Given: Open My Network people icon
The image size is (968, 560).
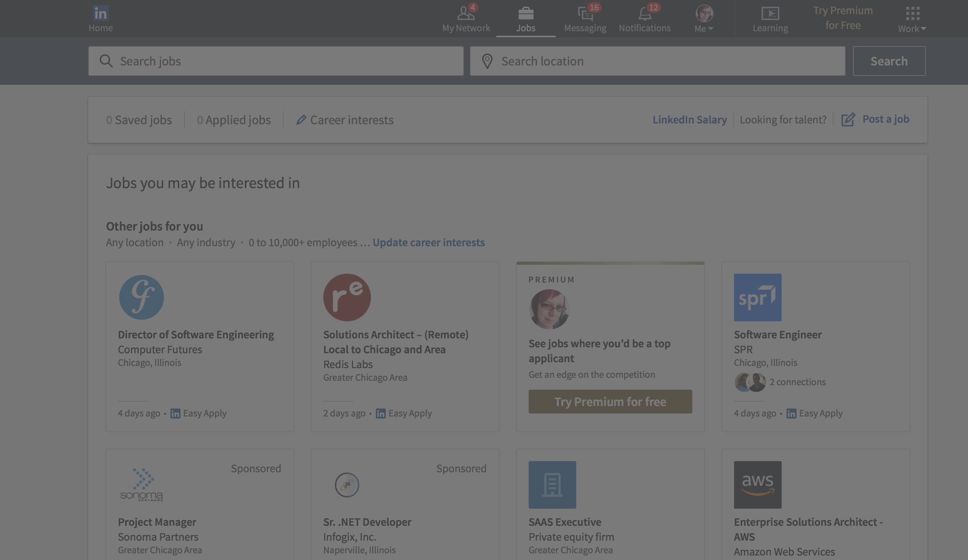Looking at the screenshot, I should point(465,13).
